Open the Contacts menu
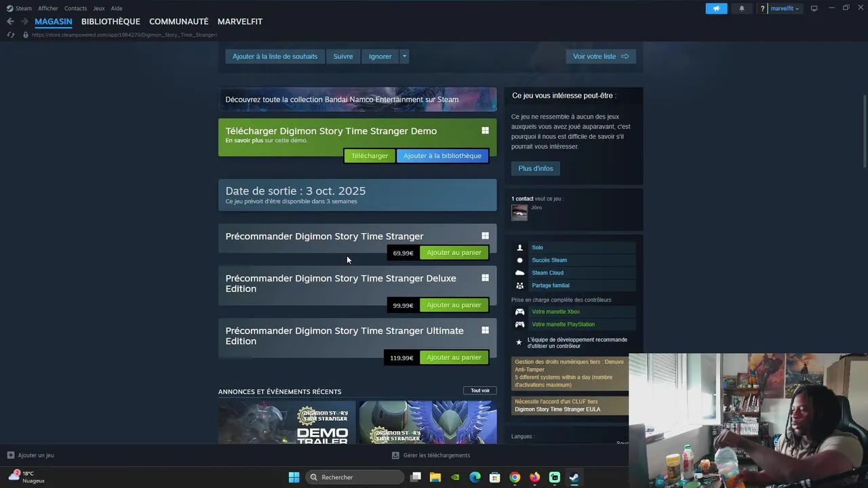 [75, 8]
